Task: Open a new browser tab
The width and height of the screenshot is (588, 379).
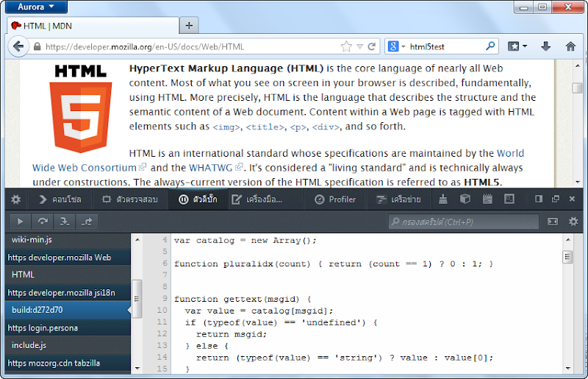Action: coord(189,26)
